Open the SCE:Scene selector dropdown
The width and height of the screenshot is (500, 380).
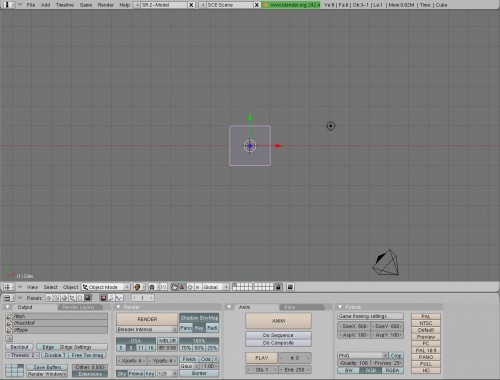coord(203,5)
